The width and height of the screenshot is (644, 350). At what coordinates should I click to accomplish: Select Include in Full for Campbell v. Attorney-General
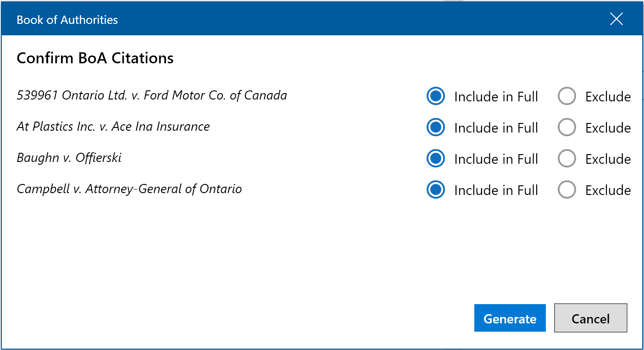(435, 190)
